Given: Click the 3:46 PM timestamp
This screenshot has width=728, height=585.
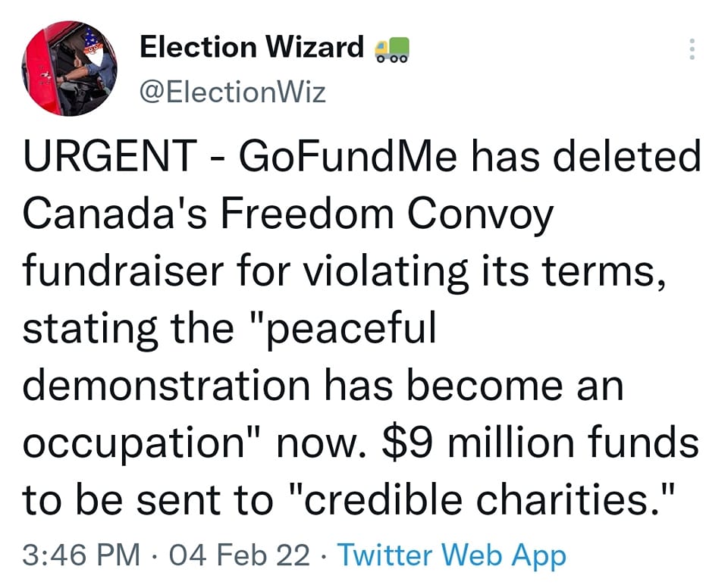Looking at the screenshot, I should pyautogui.click(x=81, y=556).
